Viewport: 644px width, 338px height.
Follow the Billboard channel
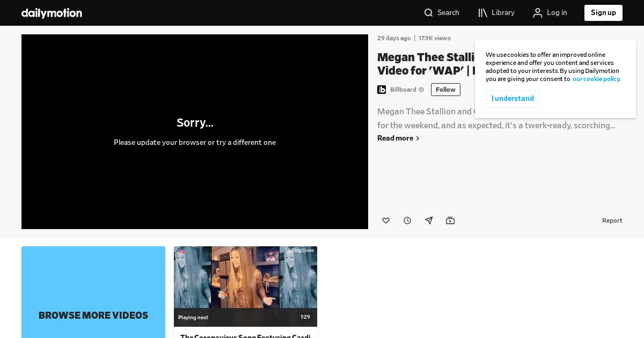coord(445,90)
